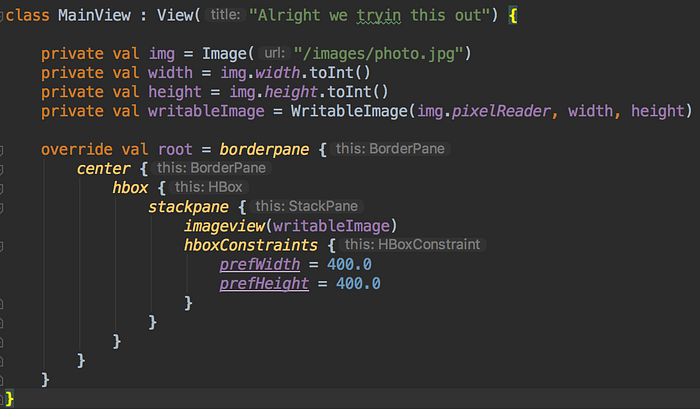Collapse the stackpane block fold marker
This screenshot has height=409, width=700.
pos(1,208)
